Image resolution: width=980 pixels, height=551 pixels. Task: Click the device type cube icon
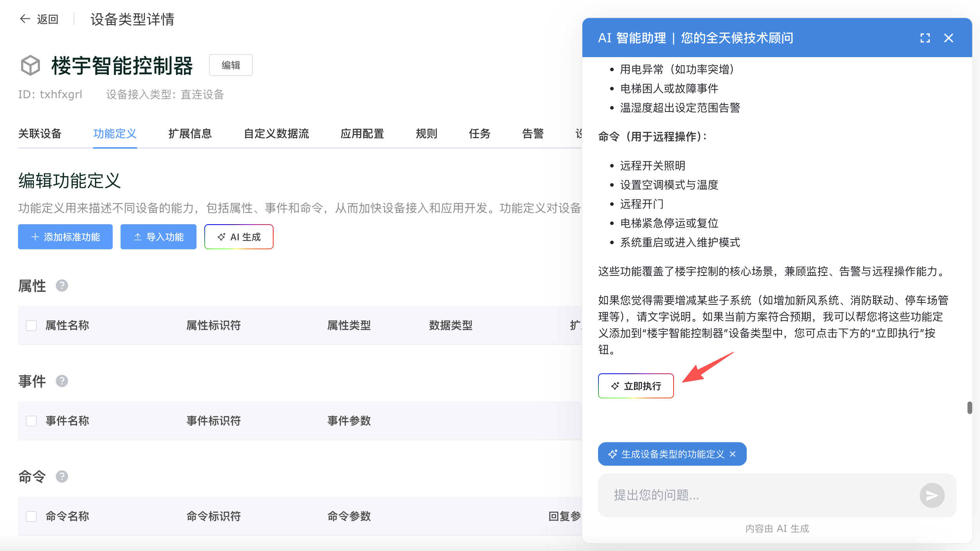coord(31,65)
